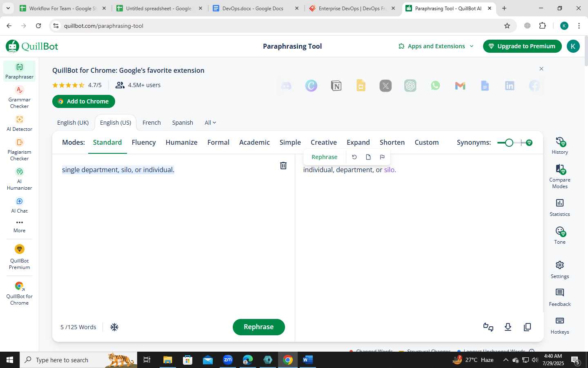Select English (UK) language tab
588x368 pixels.
pyautogui.click(x=73, y=123)
